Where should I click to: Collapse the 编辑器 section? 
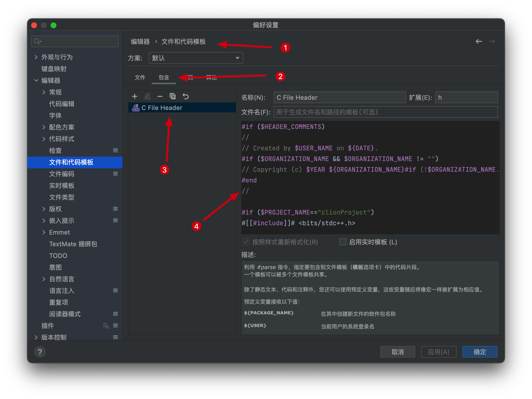click(36, 81)
